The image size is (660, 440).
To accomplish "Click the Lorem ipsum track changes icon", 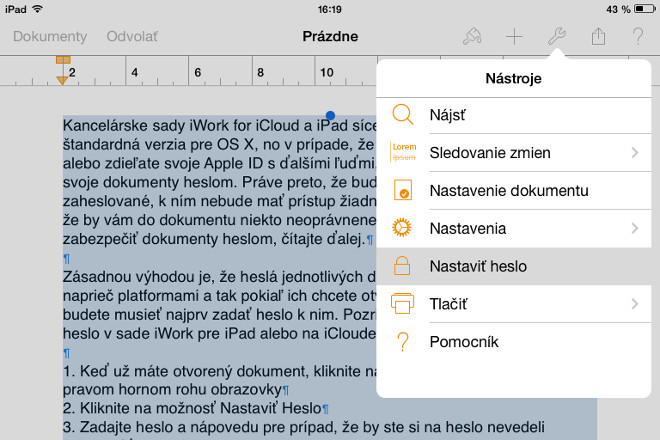I will 404,152.
